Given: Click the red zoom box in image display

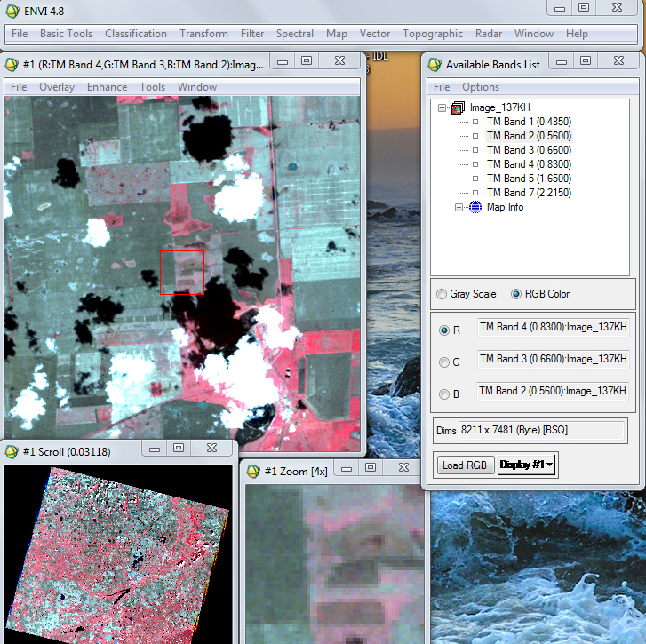Looking at the screenshot, I should pos(181,272).
